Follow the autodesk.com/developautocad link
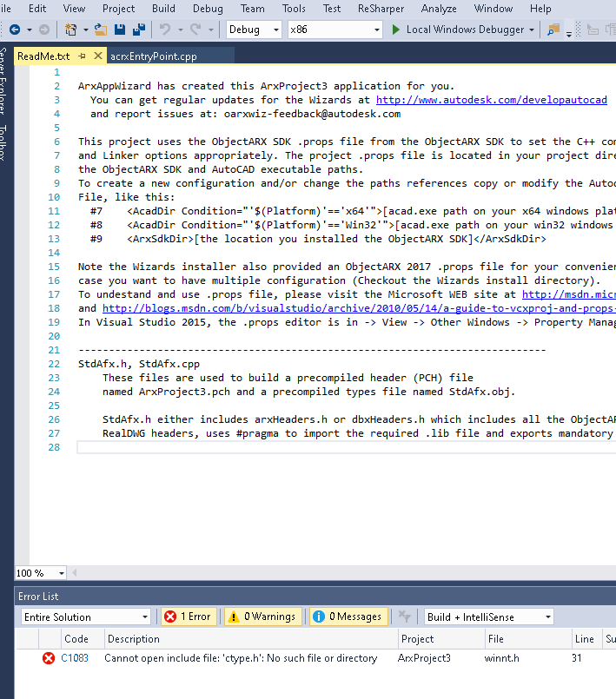This screenshot has width=616, height=699. pos(492,100)
